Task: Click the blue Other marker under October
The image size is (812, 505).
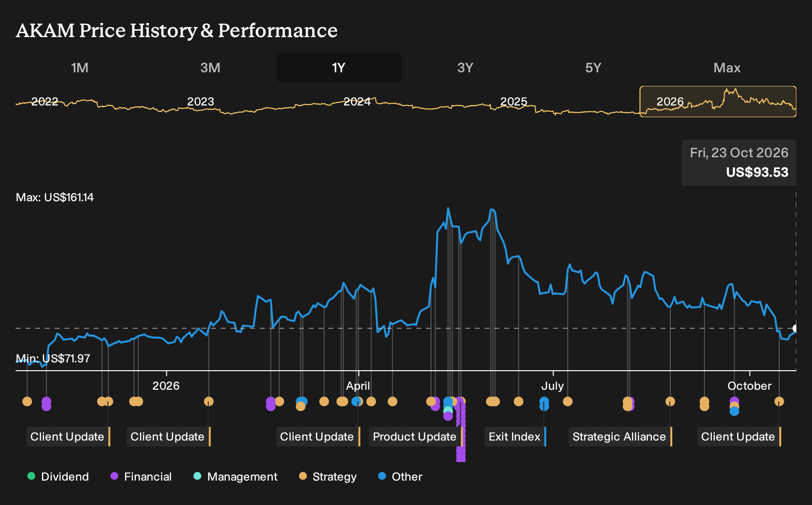Action: tap(734, 411)
